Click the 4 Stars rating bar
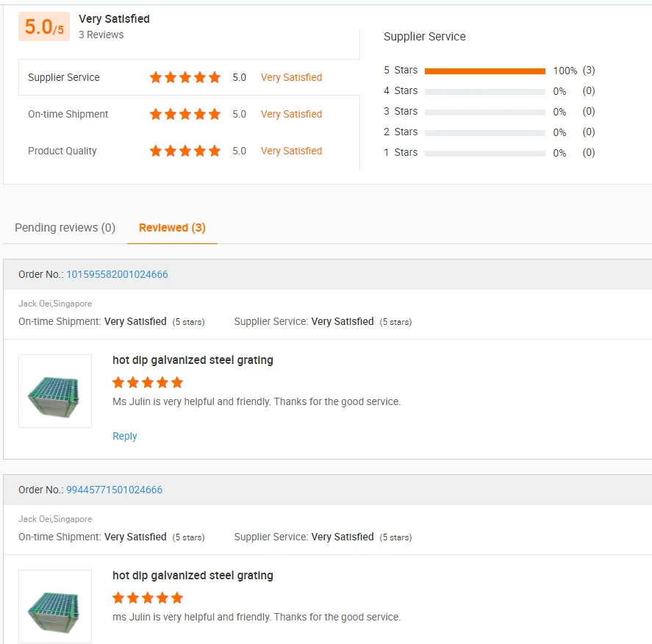The width and height of the screenshot is (652, 644). tap(484, 91)
